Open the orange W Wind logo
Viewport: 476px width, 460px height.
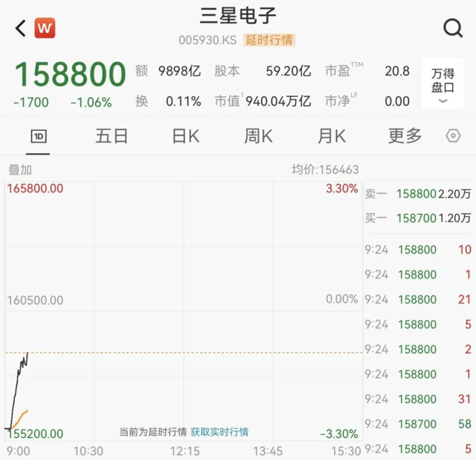[x=45, y=29]
